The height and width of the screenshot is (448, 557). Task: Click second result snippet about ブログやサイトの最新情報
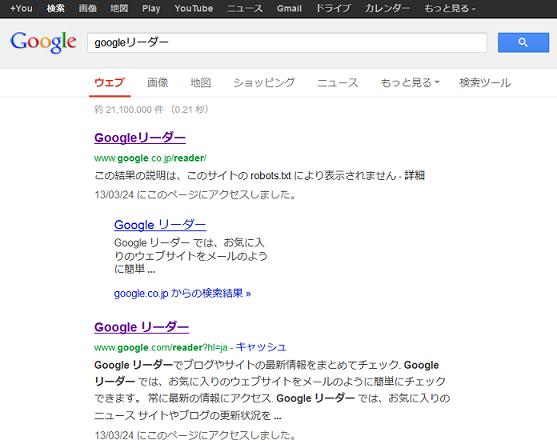point(272,390)
